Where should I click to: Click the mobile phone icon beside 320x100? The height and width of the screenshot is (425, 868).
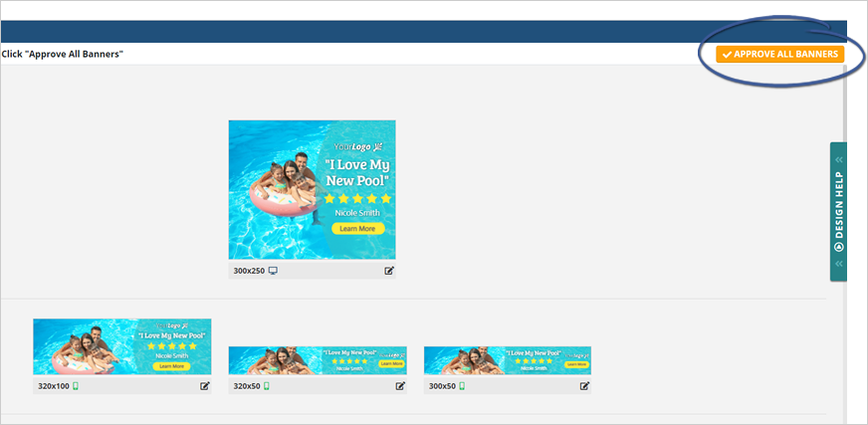(75, 386)
